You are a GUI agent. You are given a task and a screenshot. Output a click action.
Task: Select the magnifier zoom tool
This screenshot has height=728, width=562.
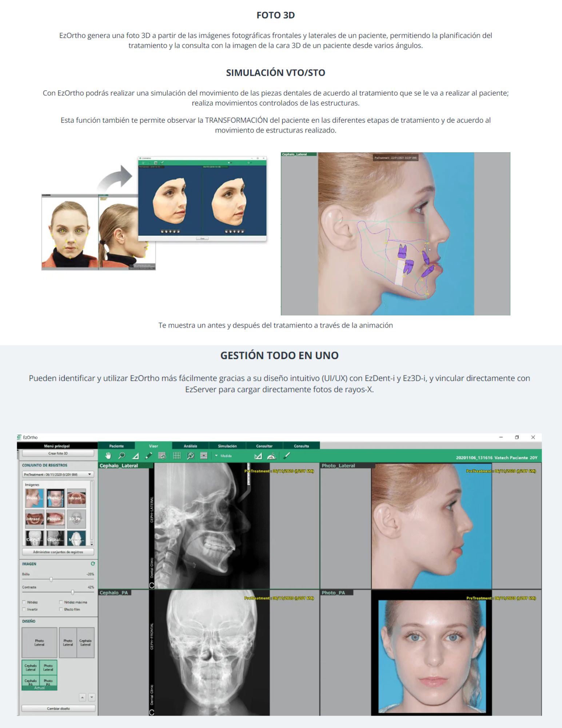[122, 456]
